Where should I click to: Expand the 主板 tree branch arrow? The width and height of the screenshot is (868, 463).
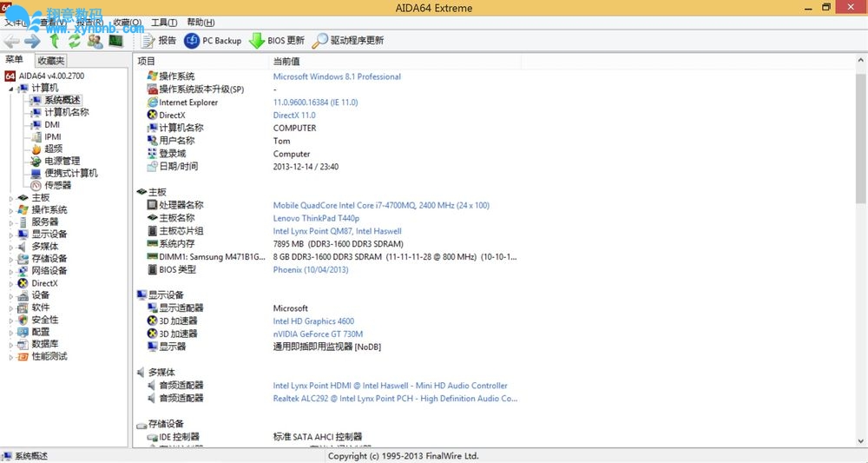[11, 198]
